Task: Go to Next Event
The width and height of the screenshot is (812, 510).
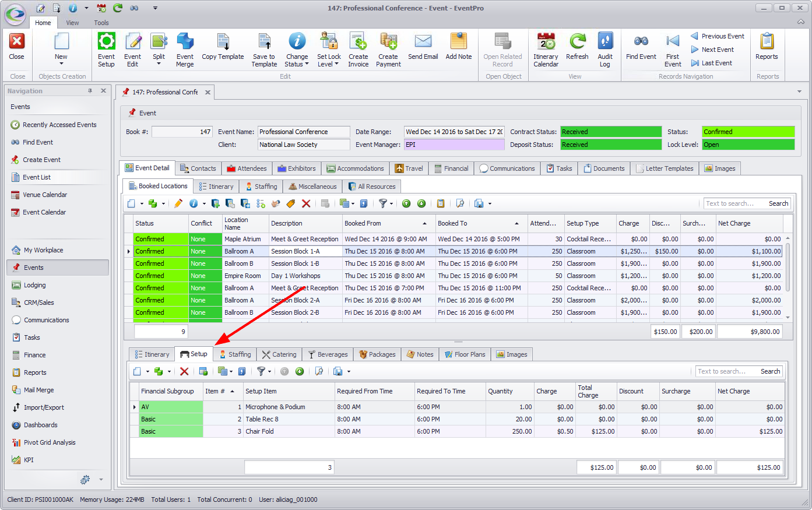Action: [x=712, y=50]
